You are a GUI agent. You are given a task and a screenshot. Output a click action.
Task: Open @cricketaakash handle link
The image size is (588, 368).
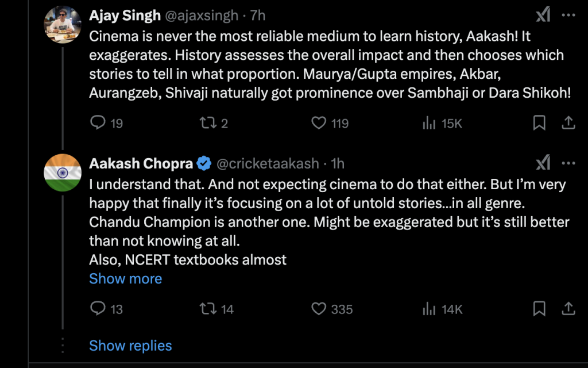click(267, 164)
